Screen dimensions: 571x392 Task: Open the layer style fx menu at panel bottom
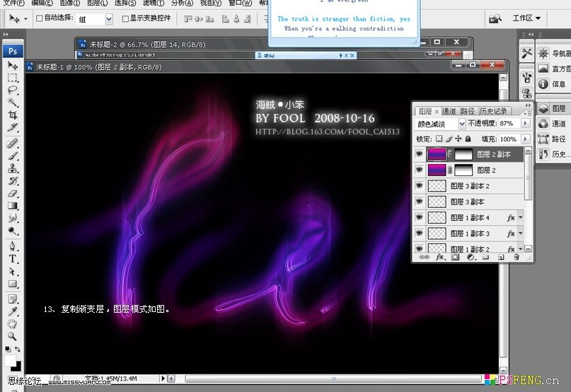[439, 257]
